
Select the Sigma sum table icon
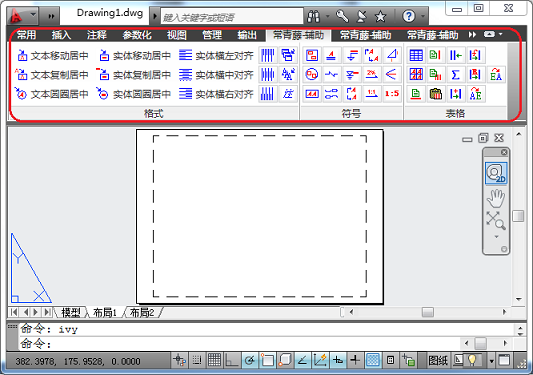click(455, 74)
